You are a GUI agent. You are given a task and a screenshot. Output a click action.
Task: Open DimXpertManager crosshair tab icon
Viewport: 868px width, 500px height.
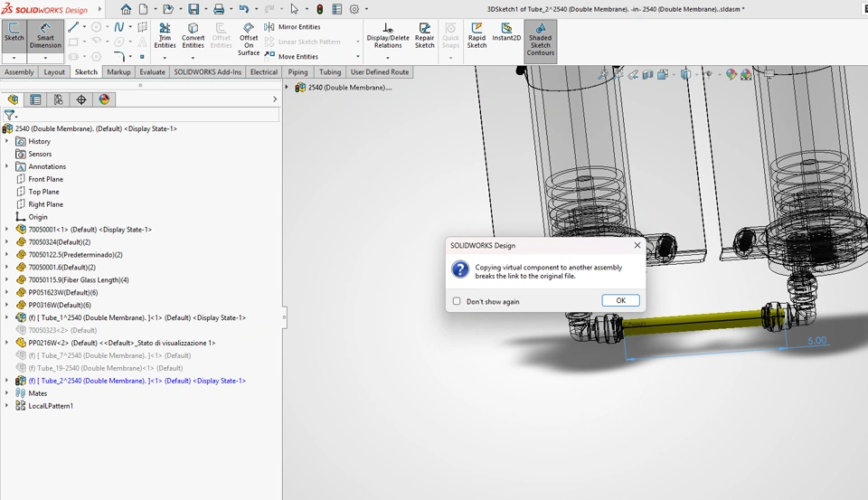click(x=81, y=99)
